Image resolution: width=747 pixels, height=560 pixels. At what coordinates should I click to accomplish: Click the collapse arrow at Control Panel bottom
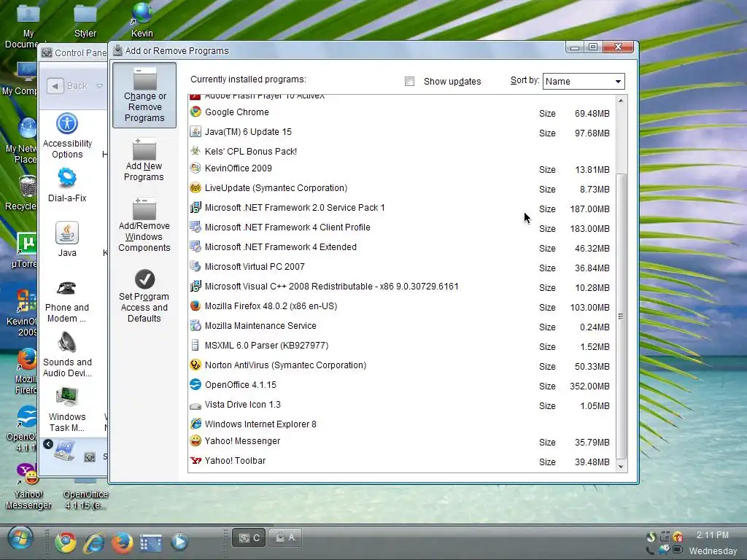[48, 444]
